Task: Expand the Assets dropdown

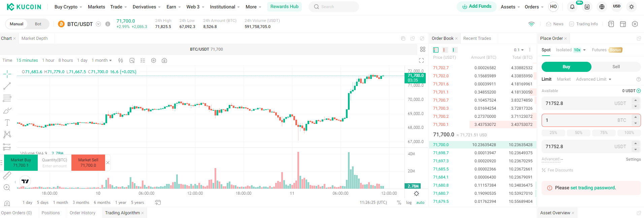Action: [x=510, y=7]
